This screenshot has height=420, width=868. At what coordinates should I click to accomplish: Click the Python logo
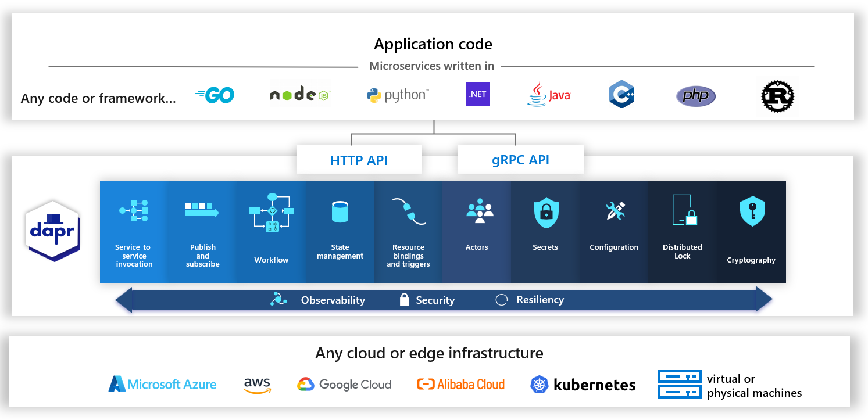398,95
